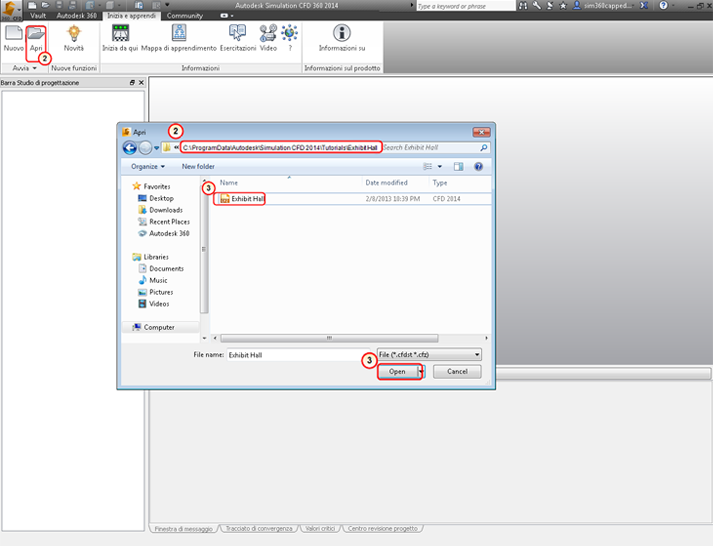Select Autodesk 360 in navigation pane
Image resolution: width=714 pixels, height=546 pixels.
163,234
